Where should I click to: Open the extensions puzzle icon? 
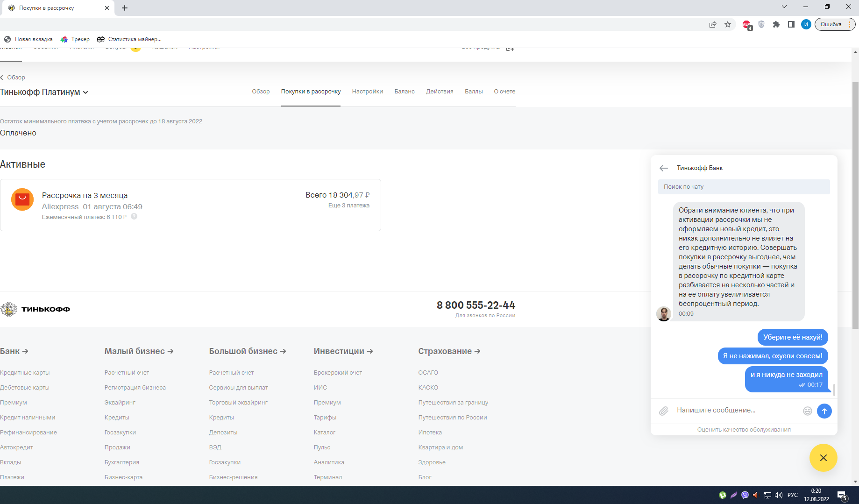pyautogui.click(x=776, y=24)
